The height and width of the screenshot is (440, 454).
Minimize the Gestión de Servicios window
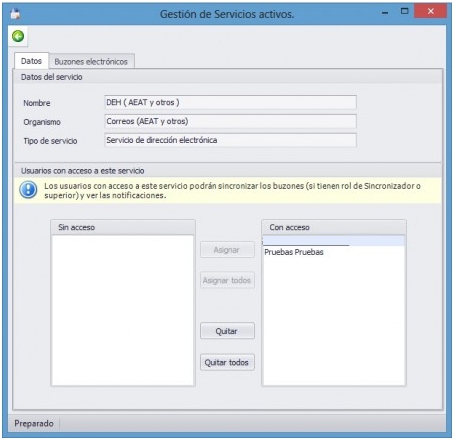[385, 12]
